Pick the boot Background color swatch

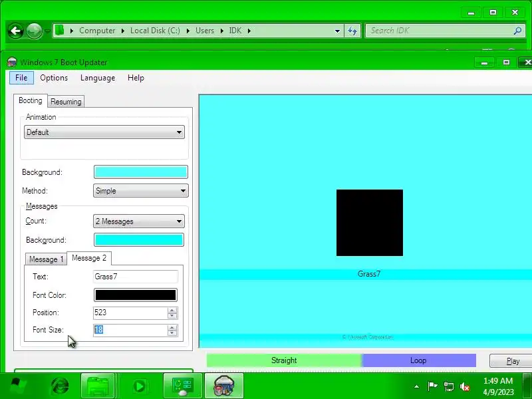[x=141, y=172]
